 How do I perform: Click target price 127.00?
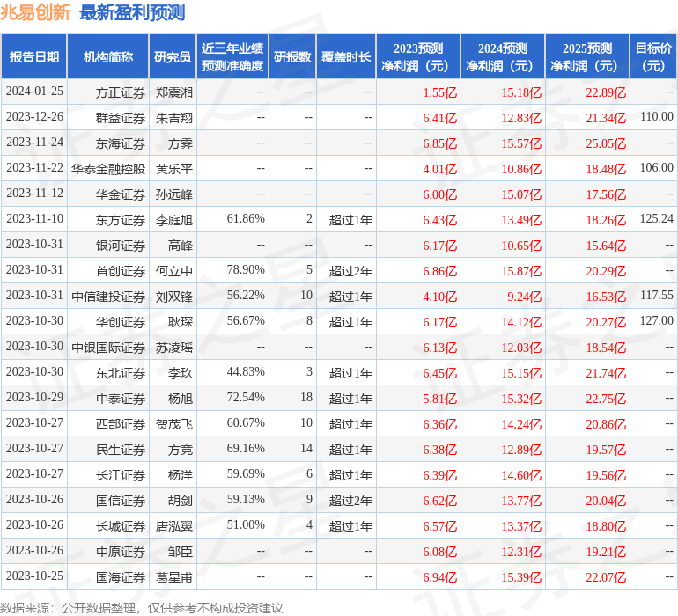[x=656, y=320]
